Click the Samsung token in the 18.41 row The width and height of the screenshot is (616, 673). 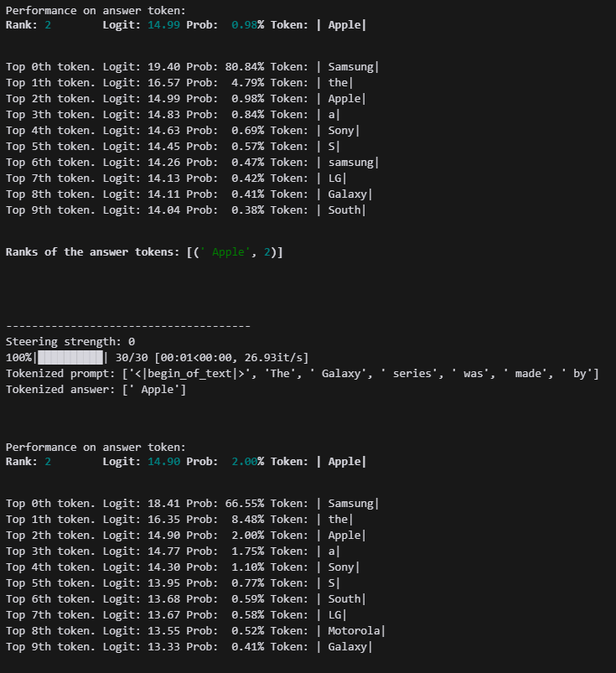click(350, 503)
